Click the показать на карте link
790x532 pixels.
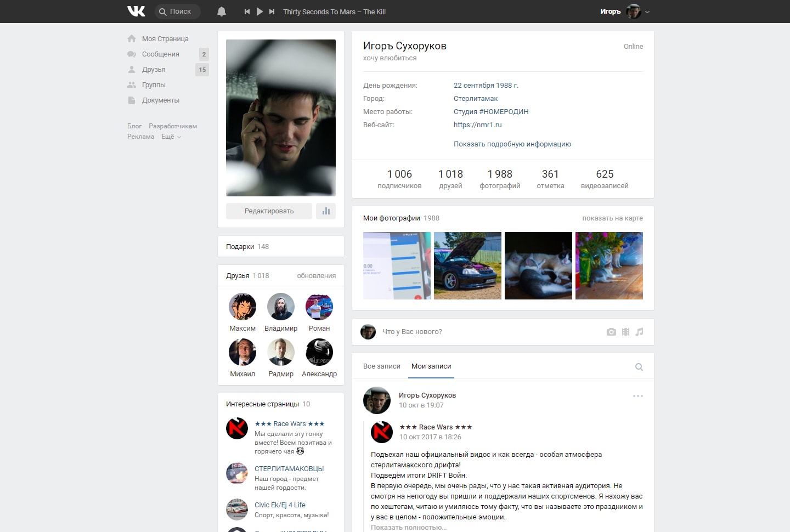pyautogui.click(x=612, y=218)
